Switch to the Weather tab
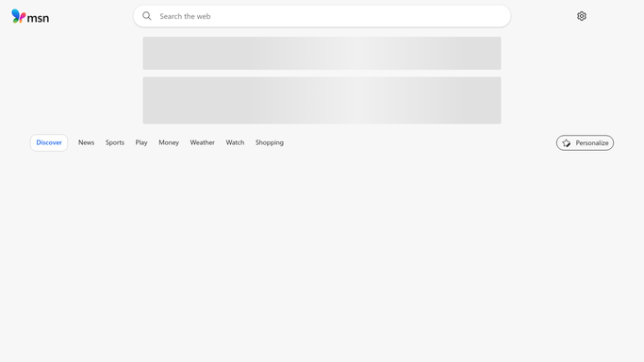Viewport: 644px width, 362px height. coord(202,142)
